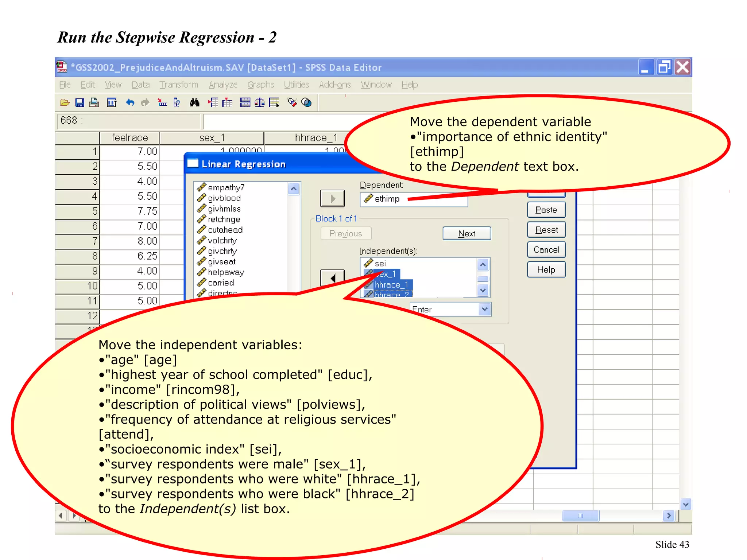Viewport: 747px width, 560px height.
Task: Click the Data Editor horizontal scrollbar thumb
Action: click(x=580, y=516)
